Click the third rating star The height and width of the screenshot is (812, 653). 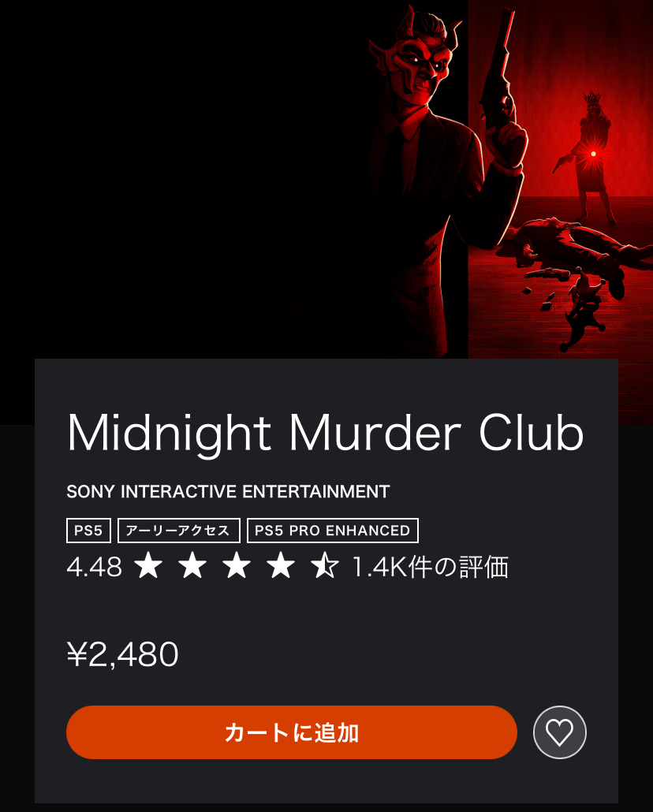pyautogui.click(x=237, y=565)
